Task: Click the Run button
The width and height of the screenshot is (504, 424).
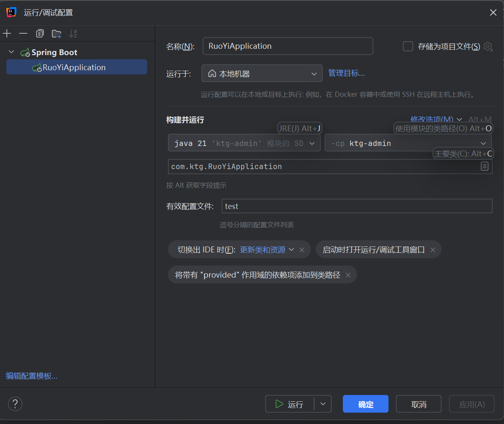Action: (289, 404)
